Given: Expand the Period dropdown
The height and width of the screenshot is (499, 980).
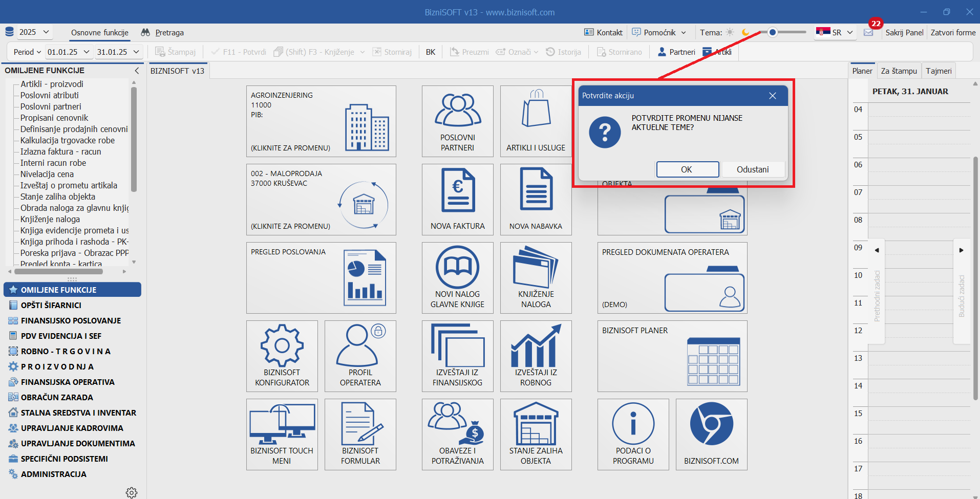Looking at the screenshot, I should (x=28, y=52).
